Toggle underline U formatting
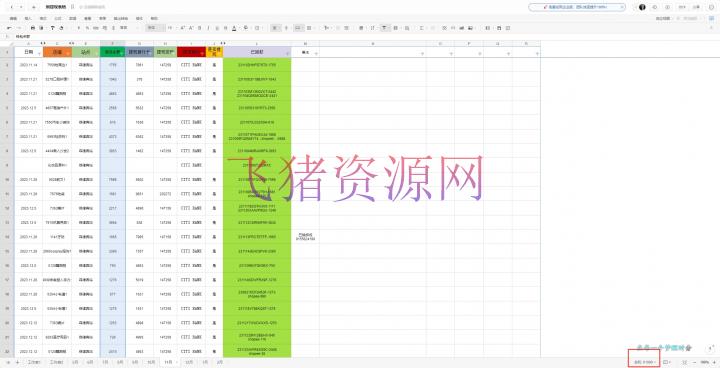720x368 pixels. [x=217, y=28]
